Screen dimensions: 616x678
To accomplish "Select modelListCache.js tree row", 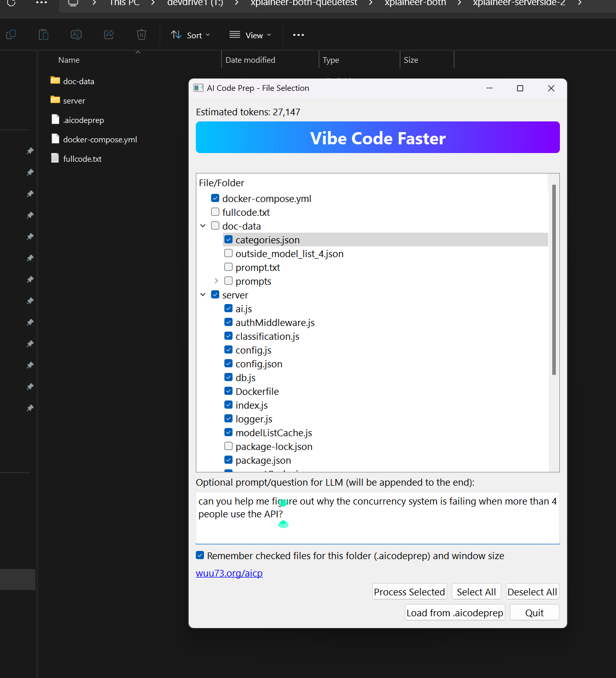I will point(274,433).
